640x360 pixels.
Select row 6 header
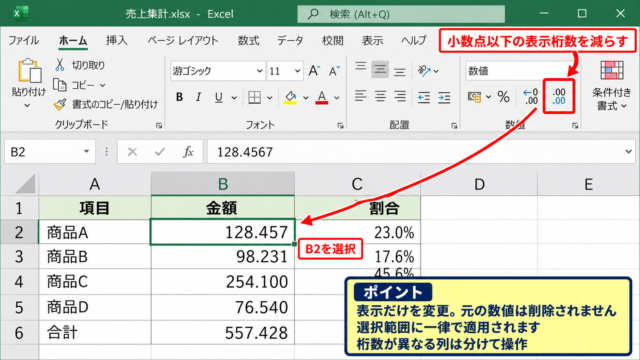[19, 333]
